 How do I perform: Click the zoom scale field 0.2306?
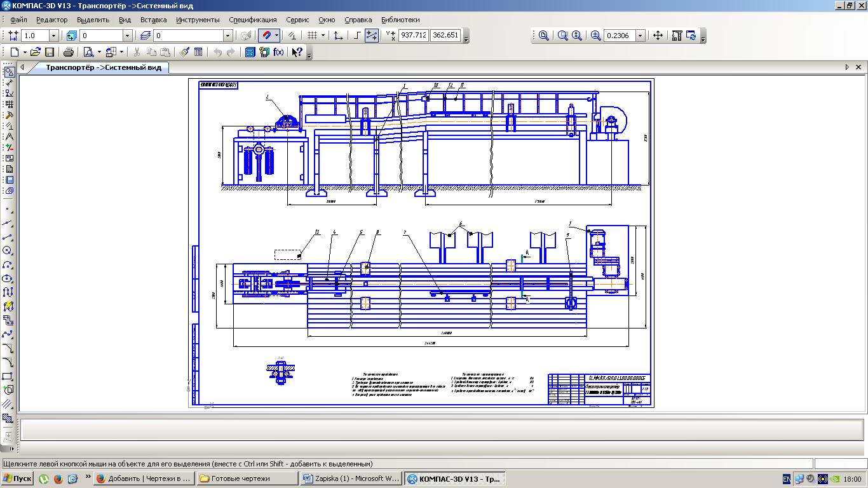620,36
